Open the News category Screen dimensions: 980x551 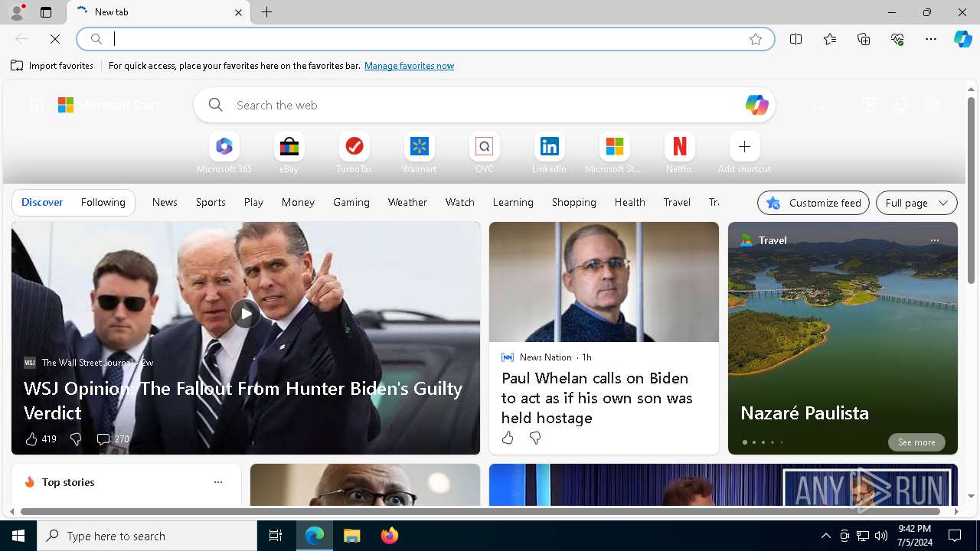(165, 202)
